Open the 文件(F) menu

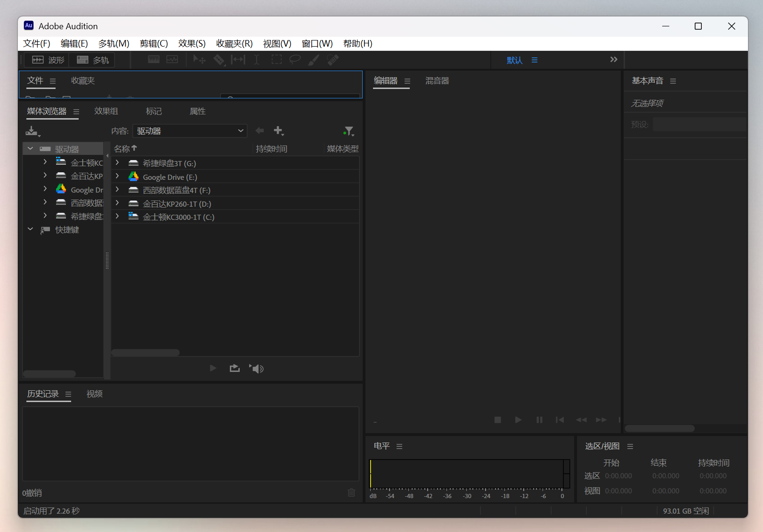click(x=37, y=43)
